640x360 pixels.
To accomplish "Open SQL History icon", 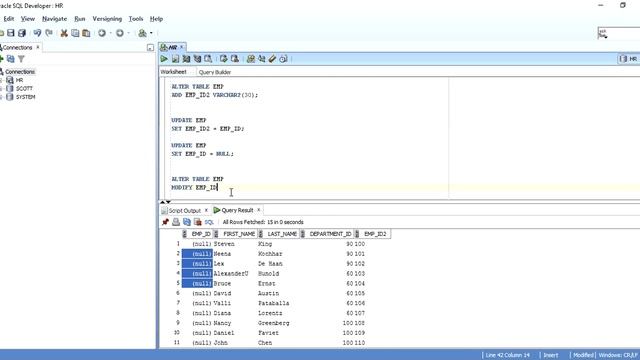I will tap(283, 59).
